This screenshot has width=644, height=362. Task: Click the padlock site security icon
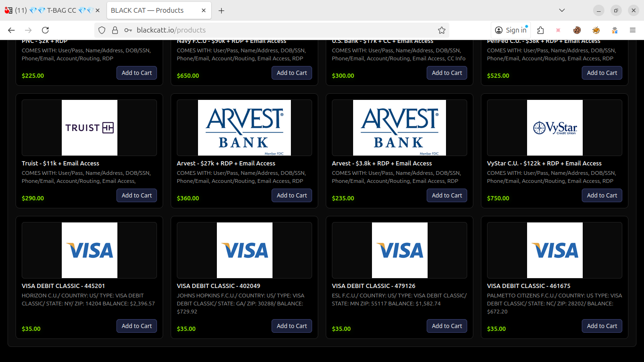coord(115,30)
